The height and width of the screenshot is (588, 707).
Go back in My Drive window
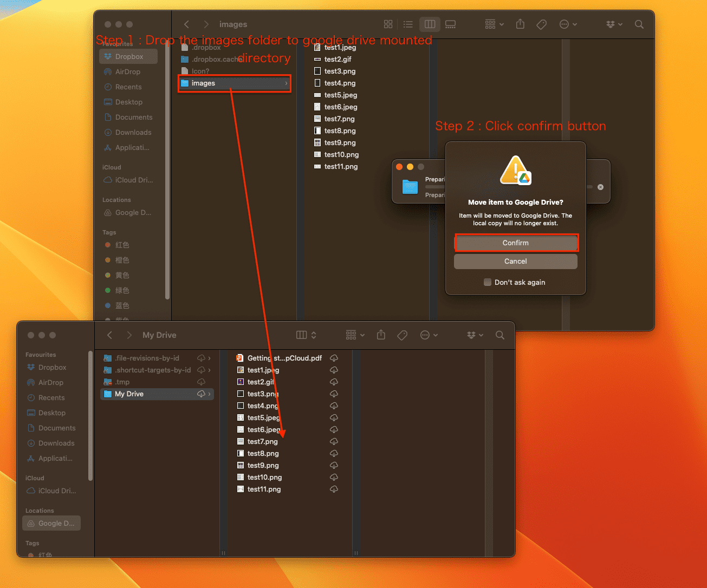(109, 335)
